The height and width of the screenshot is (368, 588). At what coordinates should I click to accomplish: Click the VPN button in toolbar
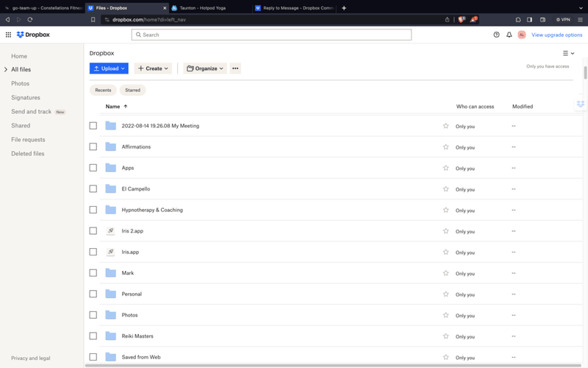(563, 20)
